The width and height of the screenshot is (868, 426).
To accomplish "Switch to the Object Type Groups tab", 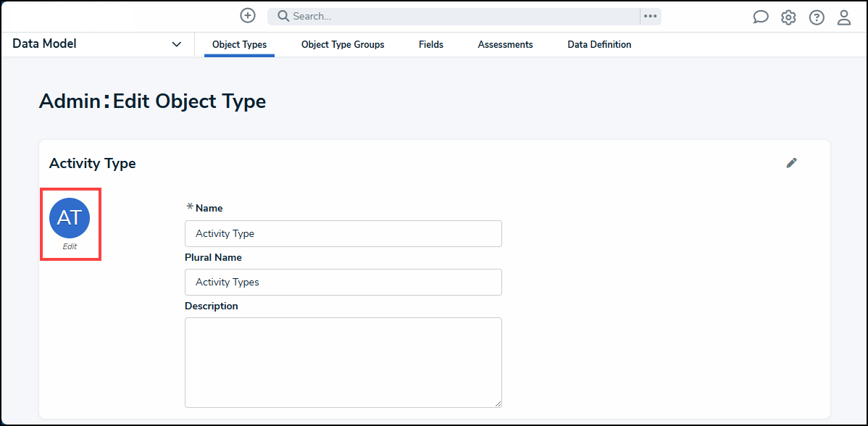I will tap(343, 44).
